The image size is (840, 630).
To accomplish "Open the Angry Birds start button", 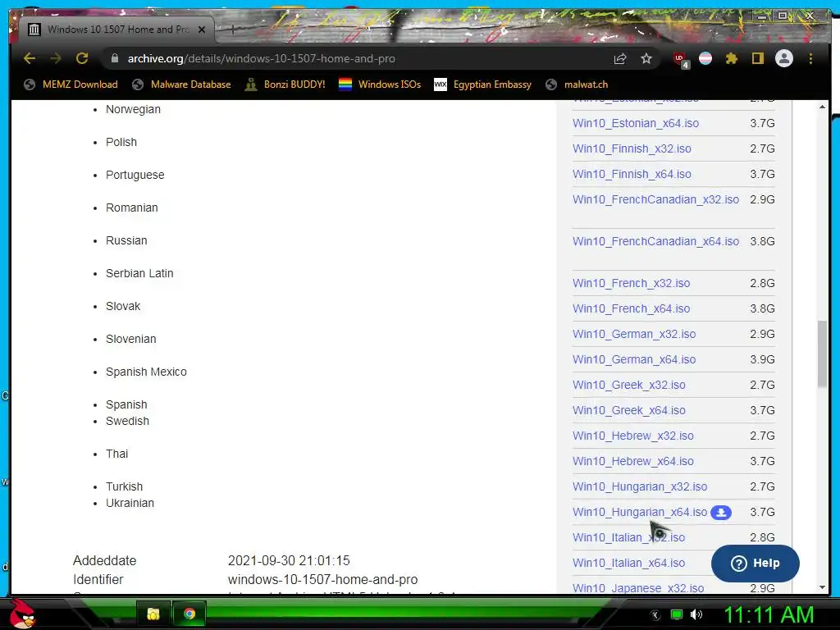I will (22, 614).
